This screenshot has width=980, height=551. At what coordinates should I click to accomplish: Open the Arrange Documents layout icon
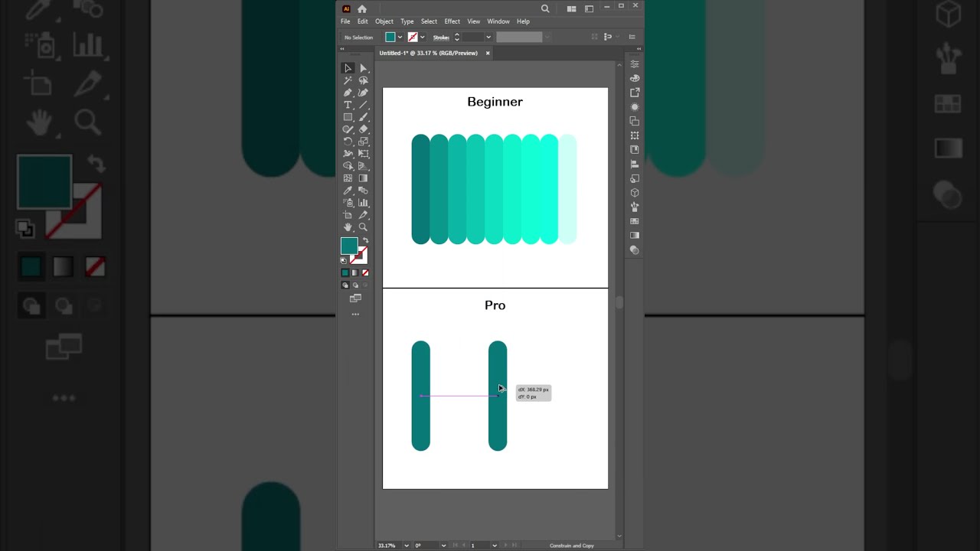(x=571, y=8)
